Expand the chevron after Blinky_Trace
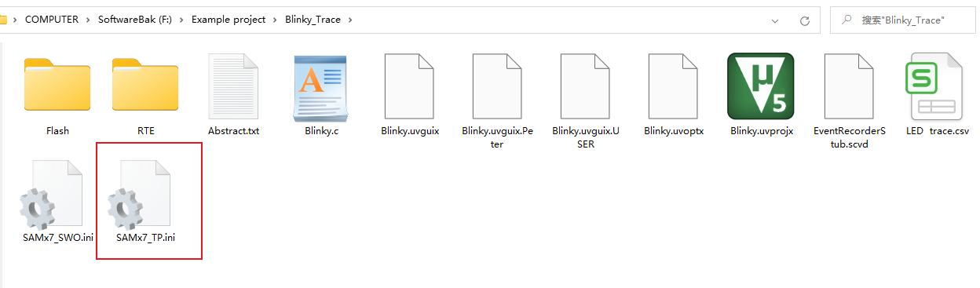This screenshot has height=288, width=980. [350, 20]
